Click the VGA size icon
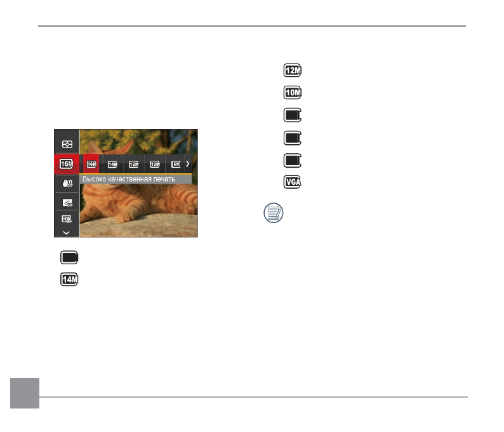 coord(292,182)
